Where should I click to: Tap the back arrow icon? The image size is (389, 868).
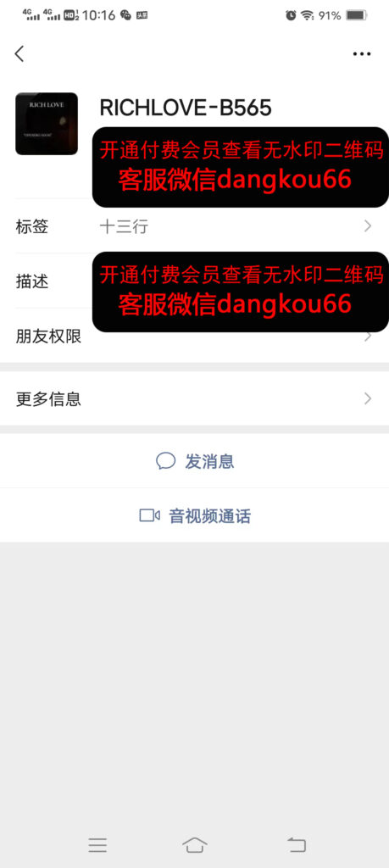coord(19,53)
